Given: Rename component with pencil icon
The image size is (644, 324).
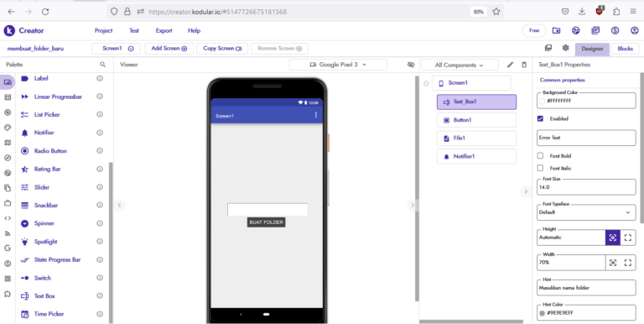Looking at the screenshot, I should click(x=510, y=65).
